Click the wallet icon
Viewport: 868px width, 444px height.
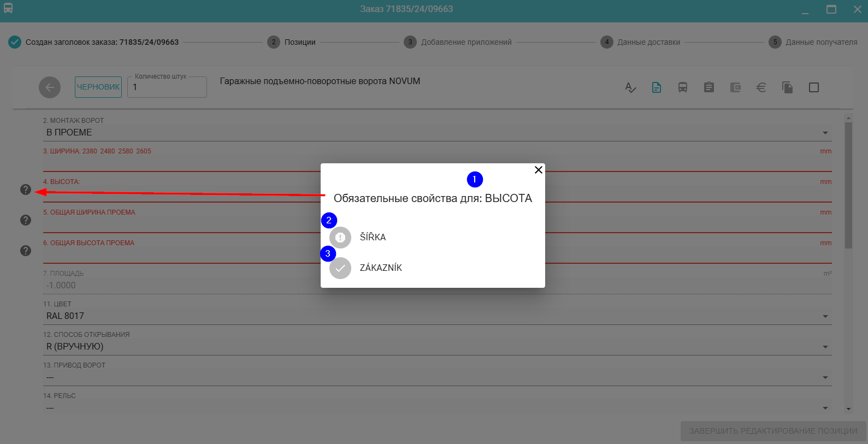click(x=735, y=87)
